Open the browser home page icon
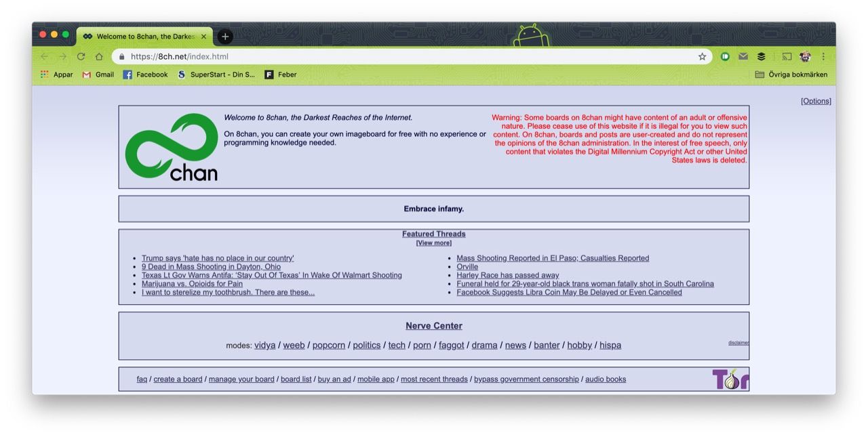 point(99,57)
